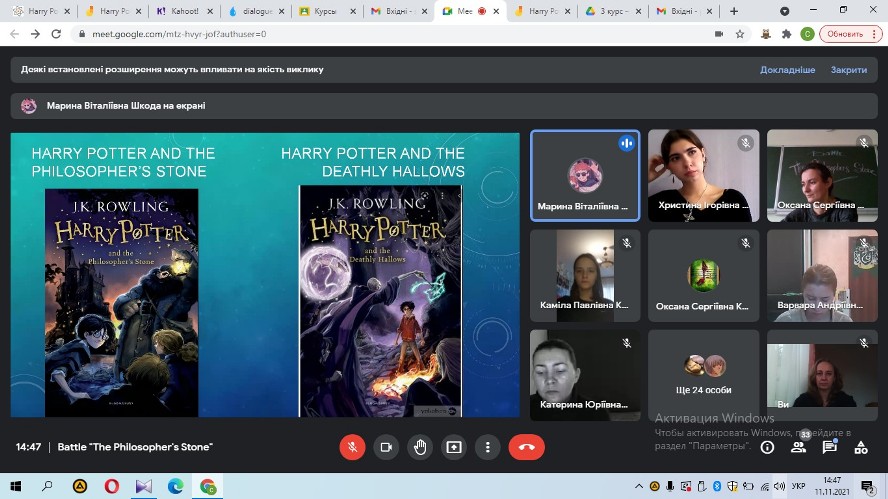The height and width of the screenshot is (499, 888).
Task: Open camera permission icon in address bar
Action: (719, 34)
